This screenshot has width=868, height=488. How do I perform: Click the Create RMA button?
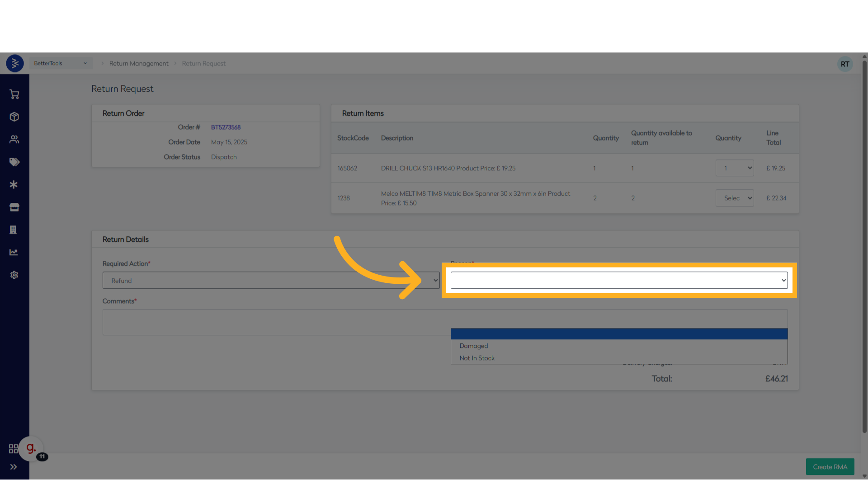click(830, 467)
